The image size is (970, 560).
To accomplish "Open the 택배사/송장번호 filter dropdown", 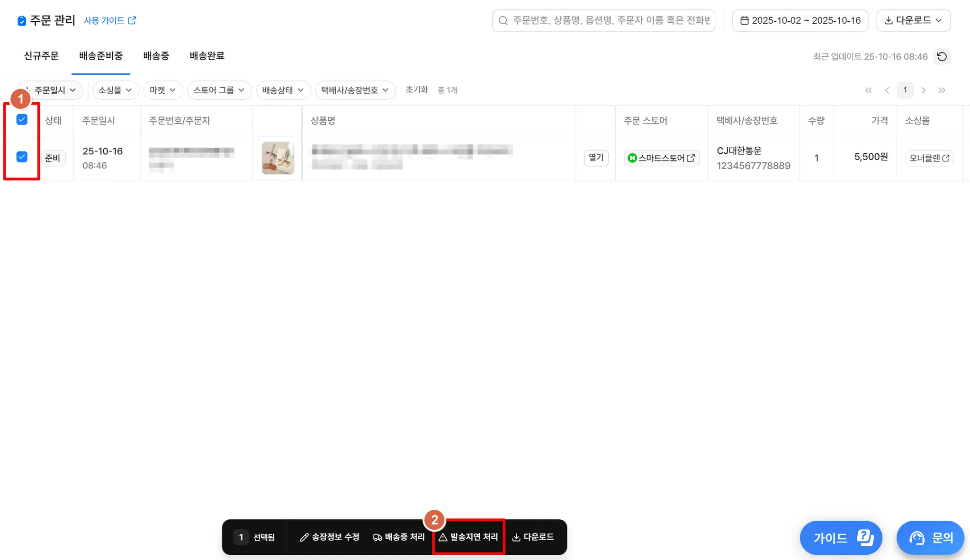I will click(355, 90).
